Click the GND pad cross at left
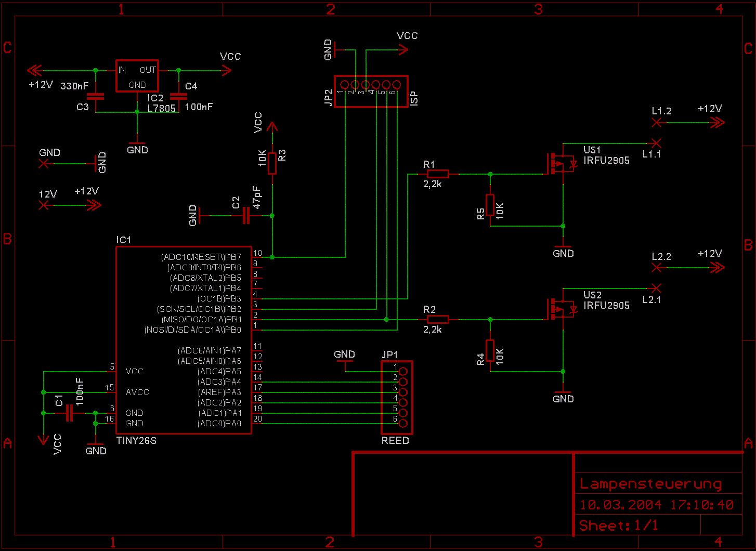The width and height of the screenshot is (756, 551). click(44, 164)
